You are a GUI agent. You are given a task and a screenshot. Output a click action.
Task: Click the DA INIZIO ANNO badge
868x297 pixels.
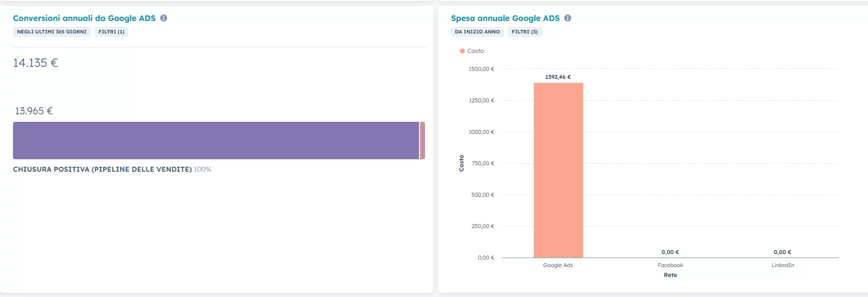[x=477, y=32]
